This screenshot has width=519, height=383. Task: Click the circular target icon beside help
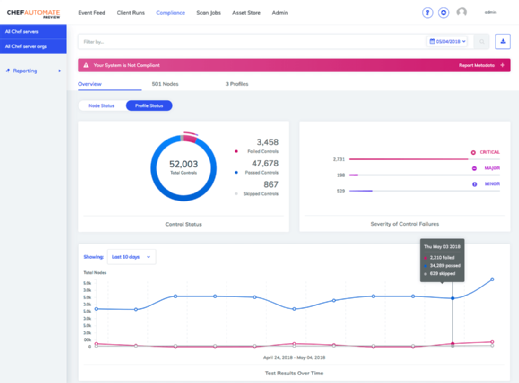pyautogui.click(x=443, y=13)
